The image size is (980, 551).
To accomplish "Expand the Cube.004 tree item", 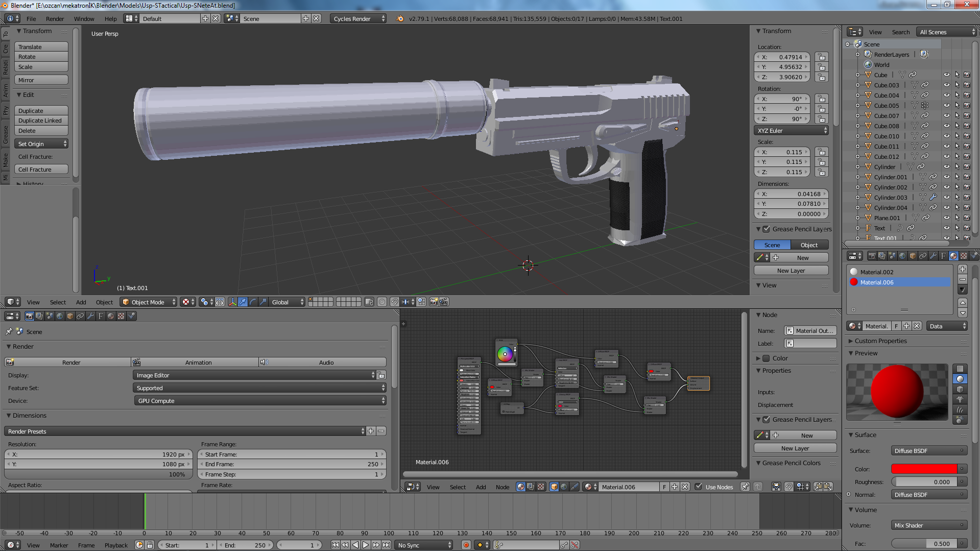I will (x=858, y=95).
